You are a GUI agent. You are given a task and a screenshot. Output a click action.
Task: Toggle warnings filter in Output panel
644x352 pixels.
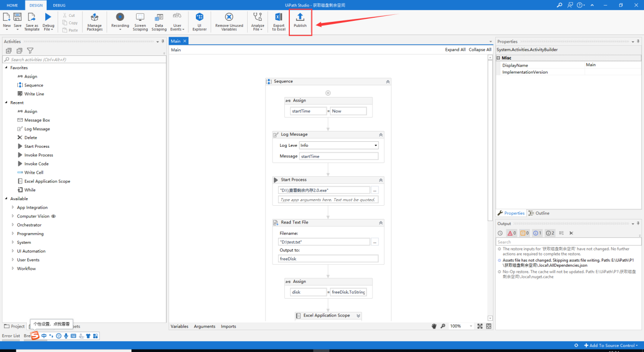(x=523, y=233)
